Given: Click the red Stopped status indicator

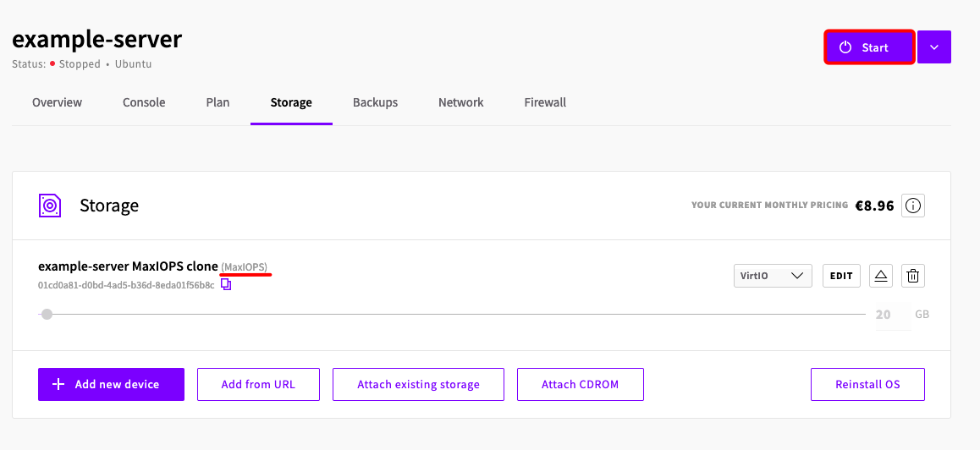Looking at the screenshot, I should [53, 63].
